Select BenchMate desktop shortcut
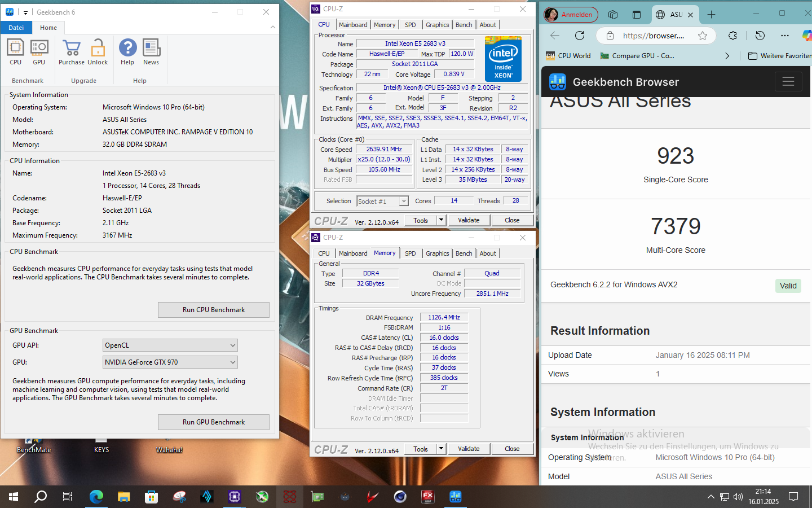The height and width of the screenshot is (508, 812). tap(34, 446)
